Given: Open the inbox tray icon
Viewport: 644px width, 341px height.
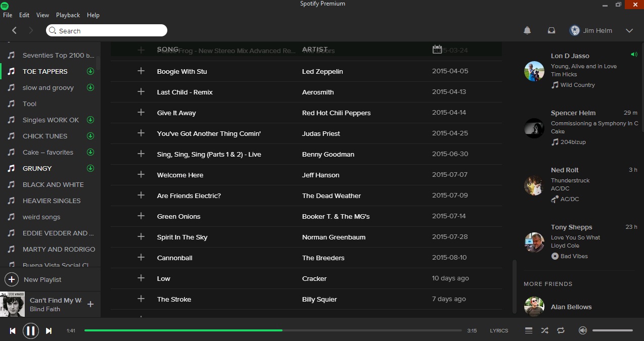Looking at the screenshot, I should [x=551, y=31].
